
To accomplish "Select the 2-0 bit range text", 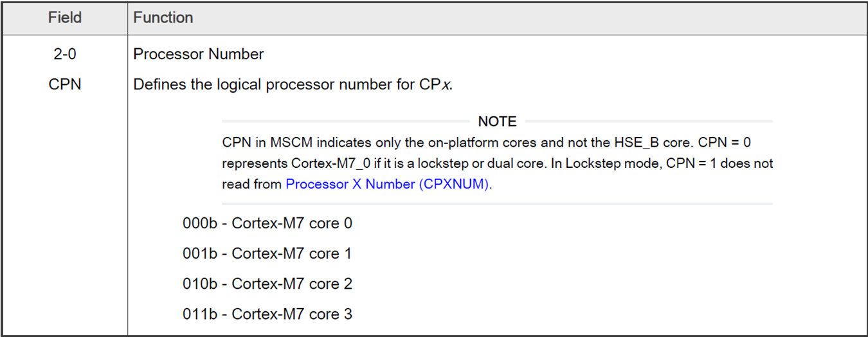I will 65,54.
